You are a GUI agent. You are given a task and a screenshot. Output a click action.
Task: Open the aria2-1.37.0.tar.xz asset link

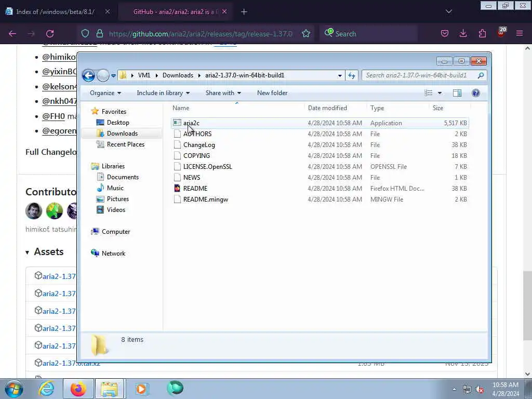(x=71, y=363)
